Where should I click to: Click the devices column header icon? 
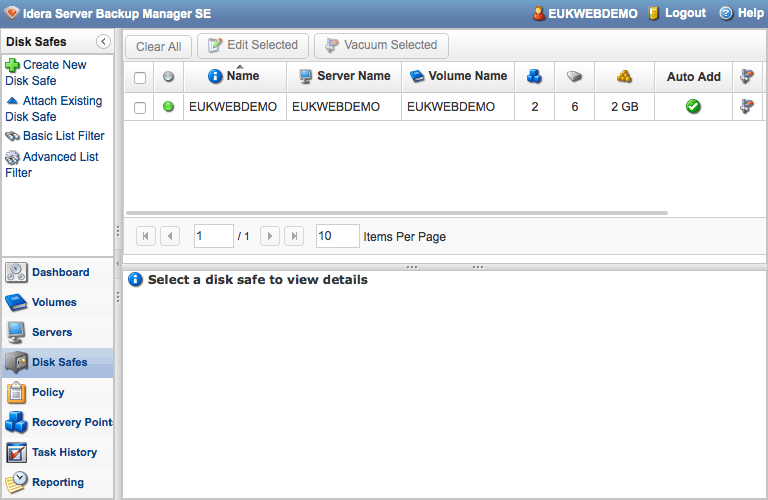(574, 76)
